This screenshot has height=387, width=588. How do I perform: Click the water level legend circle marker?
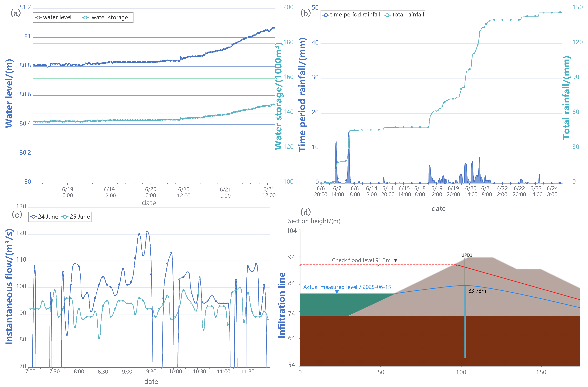38,18
